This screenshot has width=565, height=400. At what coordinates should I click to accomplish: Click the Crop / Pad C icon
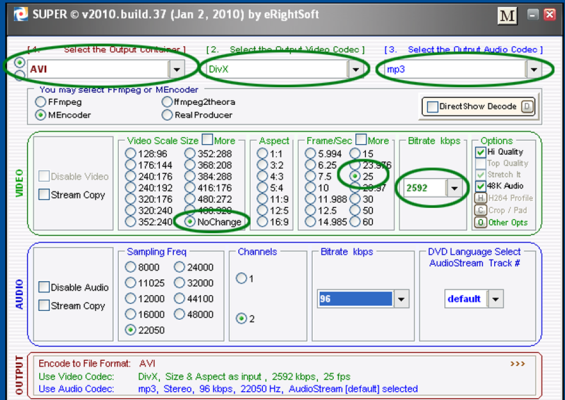pos(480,210)
